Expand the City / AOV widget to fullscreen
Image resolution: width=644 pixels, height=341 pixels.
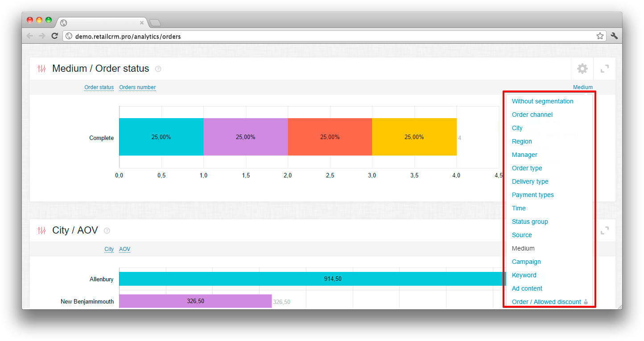coord(604,230)
